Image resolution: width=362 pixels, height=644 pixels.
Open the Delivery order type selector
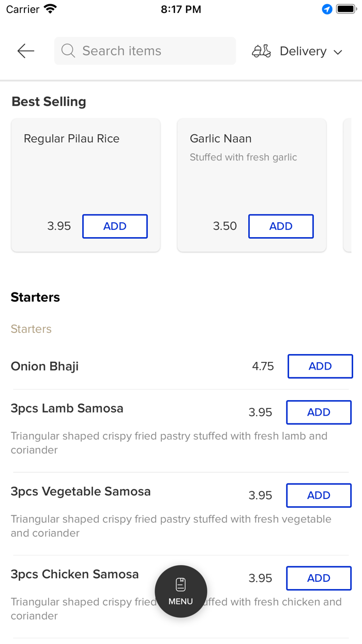pos(303,51)
